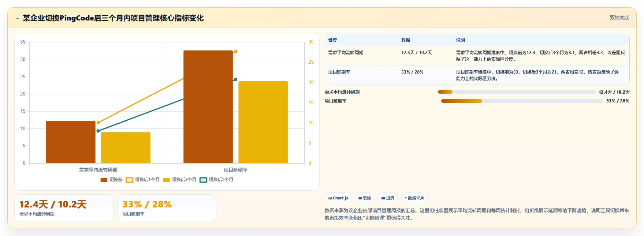Click the 33% / 28% value beside the progress bar
Screen dimensions: 644x236
click(618, 101)
